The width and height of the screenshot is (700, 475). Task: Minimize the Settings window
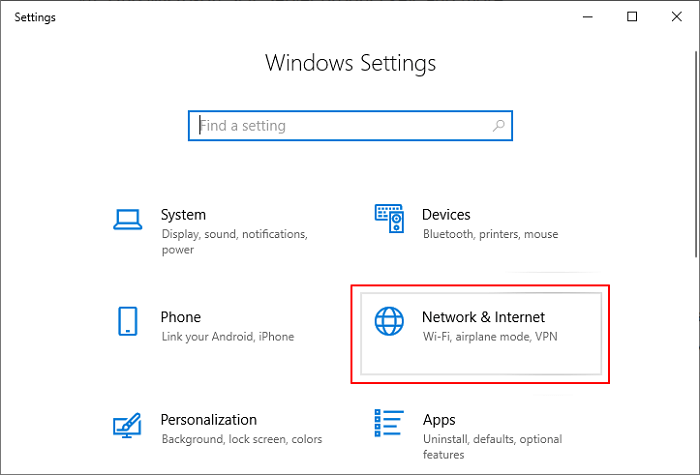click(x=587, y=17)
